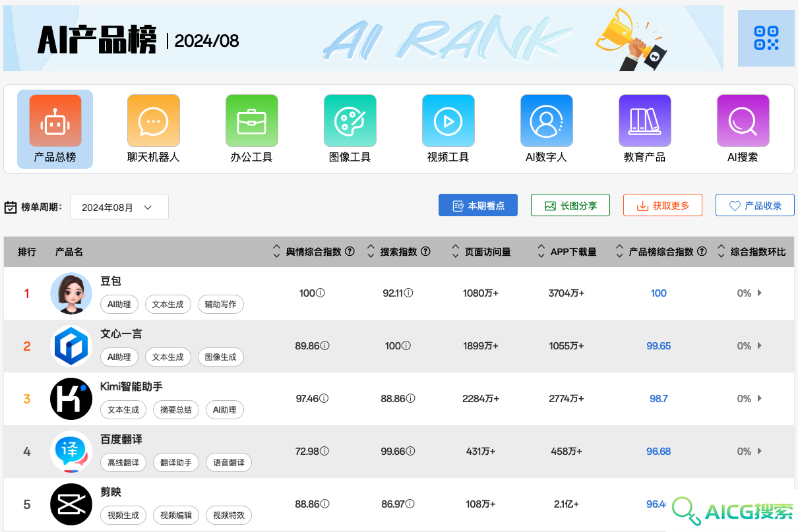The width and height of the screenshot is (798, 532).
Task: Click the 本期看点 button
Action: [x=478, y=205]
